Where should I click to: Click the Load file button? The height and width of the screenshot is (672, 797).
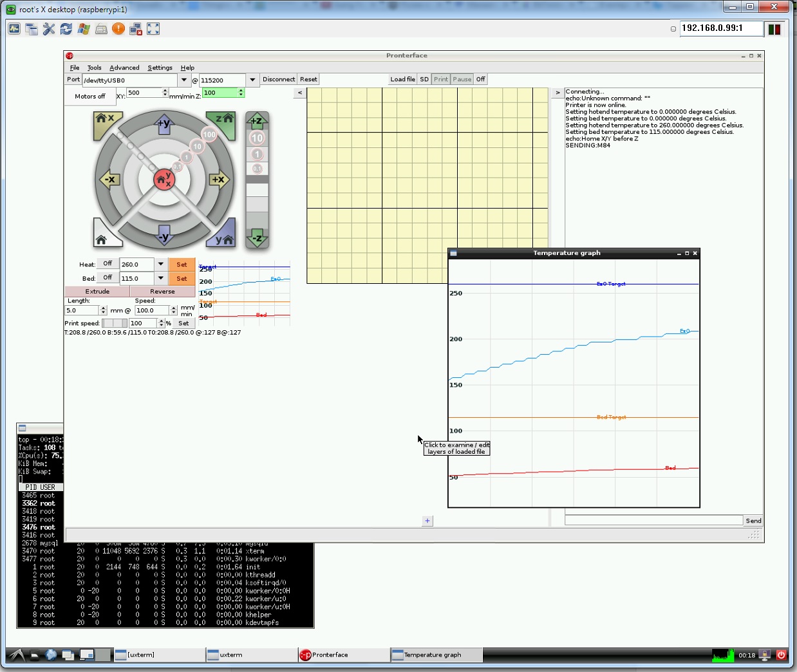(402, 79)
